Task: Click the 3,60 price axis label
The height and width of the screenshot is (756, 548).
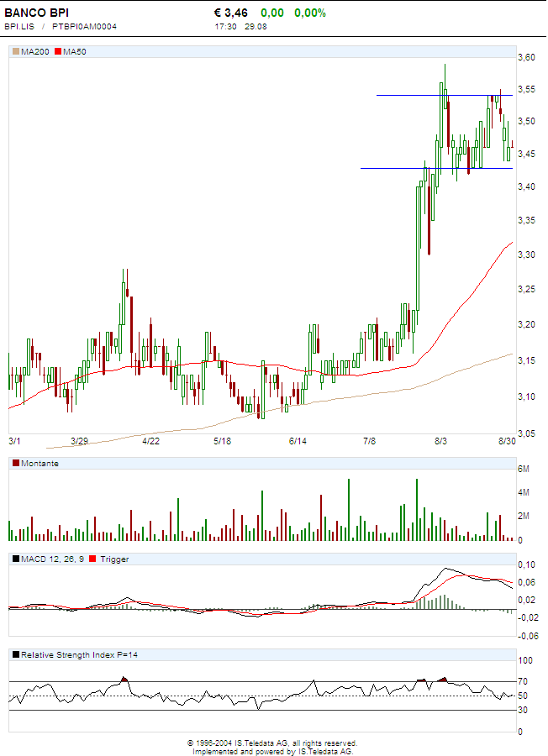Action: tap(526, 57)
